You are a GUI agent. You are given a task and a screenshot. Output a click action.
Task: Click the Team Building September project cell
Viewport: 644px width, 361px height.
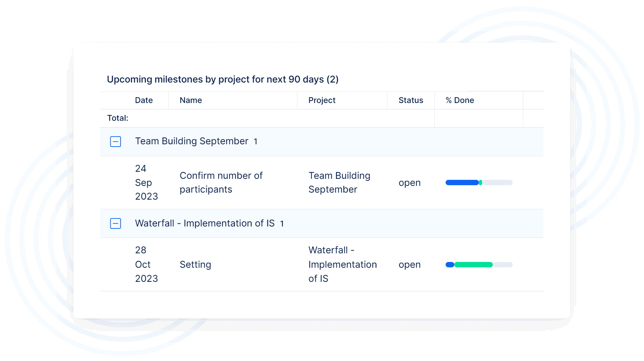tap(339, 183)
